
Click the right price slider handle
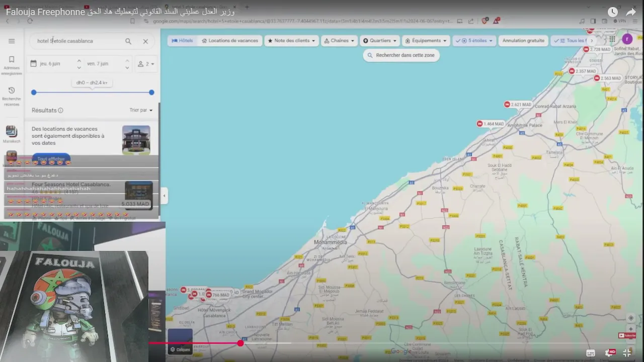151,93
